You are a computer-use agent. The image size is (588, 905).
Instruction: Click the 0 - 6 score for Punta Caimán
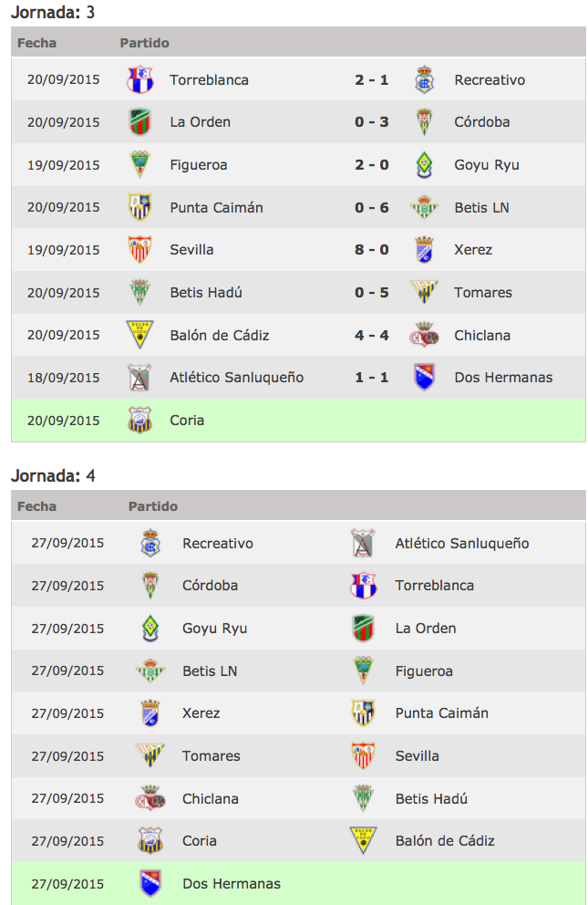click(372, 208)
